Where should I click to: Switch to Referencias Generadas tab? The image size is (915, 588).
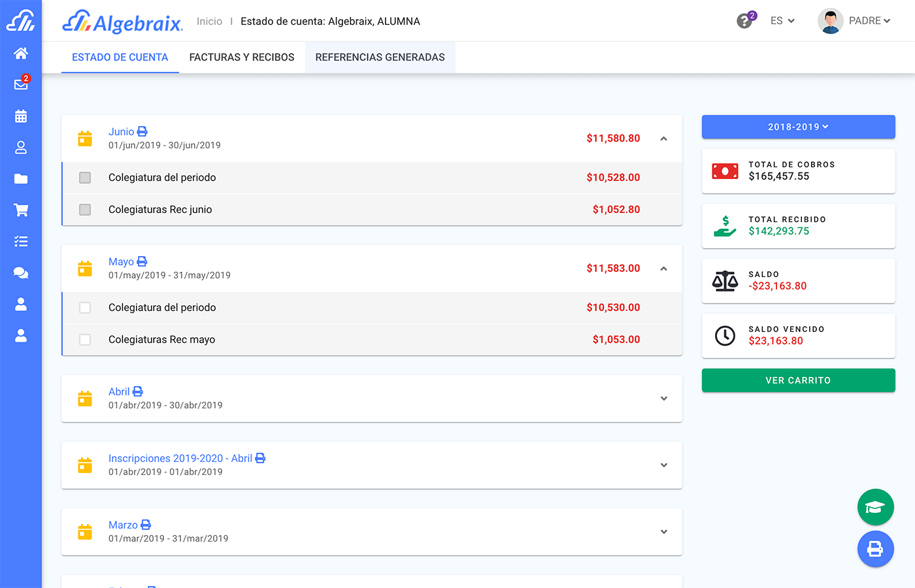pos(380,57)
